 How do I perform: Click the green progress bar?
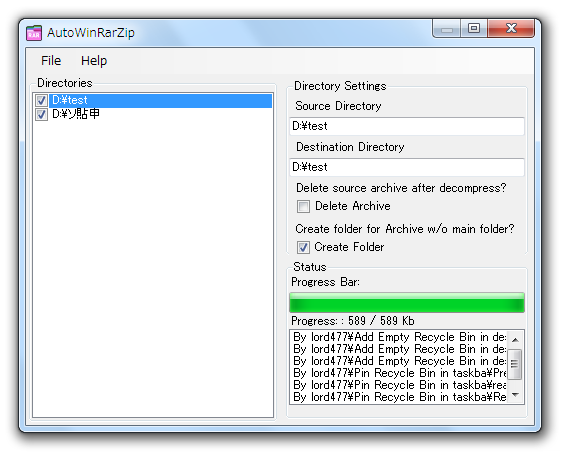click(x=406, y=302)
